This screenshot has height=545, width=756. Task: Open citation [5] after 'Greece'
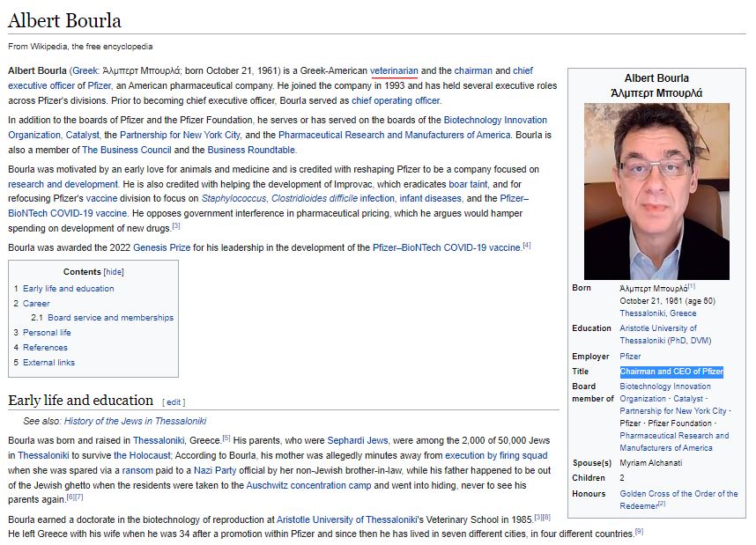point(226,438)
